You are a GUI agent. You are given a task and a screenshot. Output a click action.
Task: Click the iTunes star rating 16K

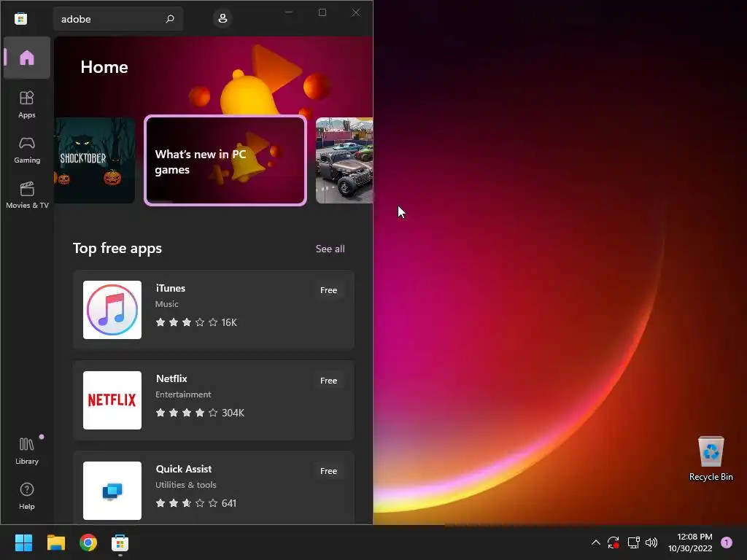(x=196, y=322)
